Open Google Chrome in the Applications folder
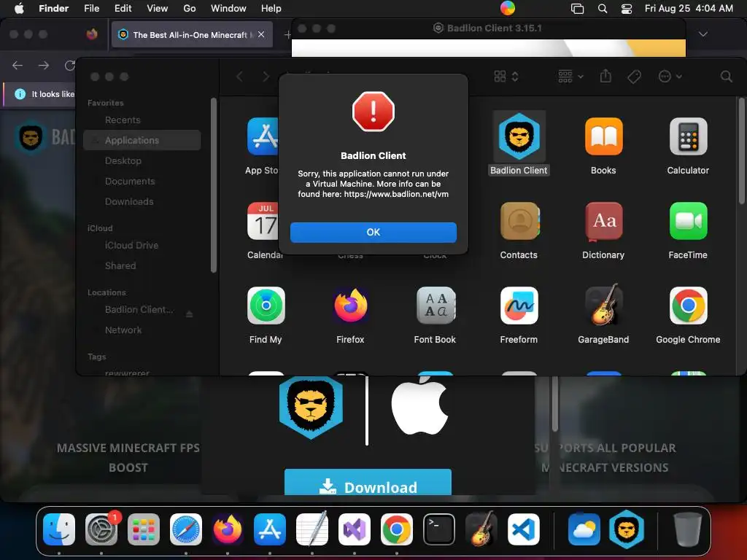The image size is (747, 560). [688, 306]
